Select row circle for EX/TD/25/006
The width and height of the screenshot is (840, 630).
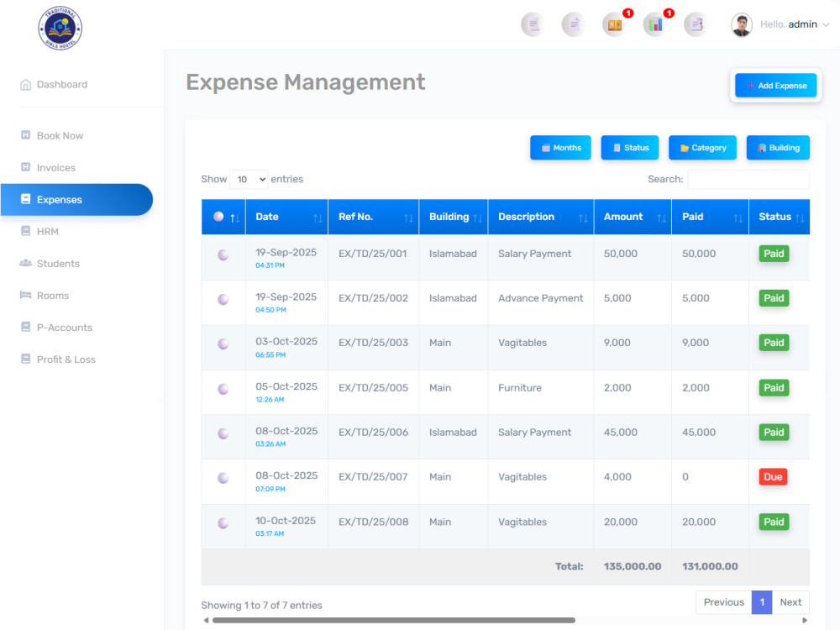[x=223, y=433]
